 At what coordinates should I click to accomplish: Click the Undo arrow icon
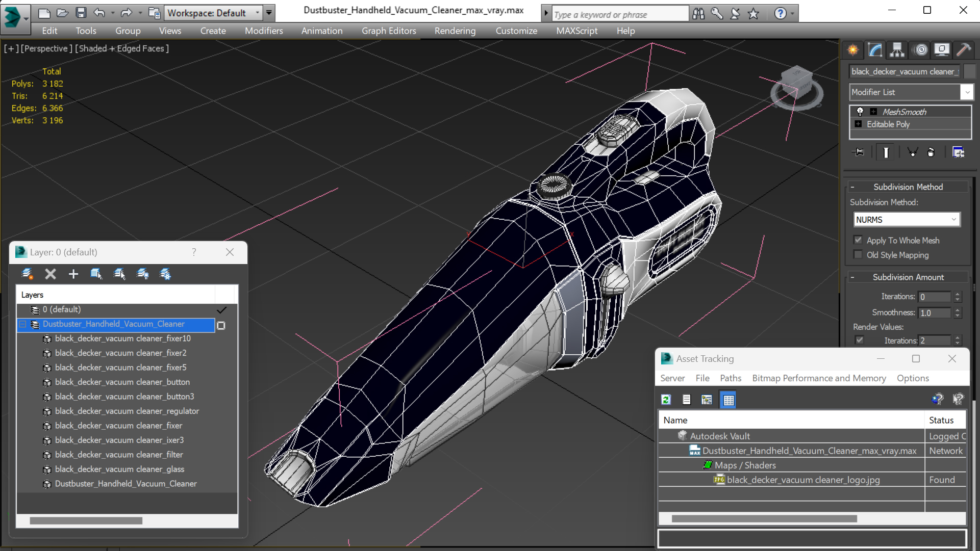(x=99, y=13)
